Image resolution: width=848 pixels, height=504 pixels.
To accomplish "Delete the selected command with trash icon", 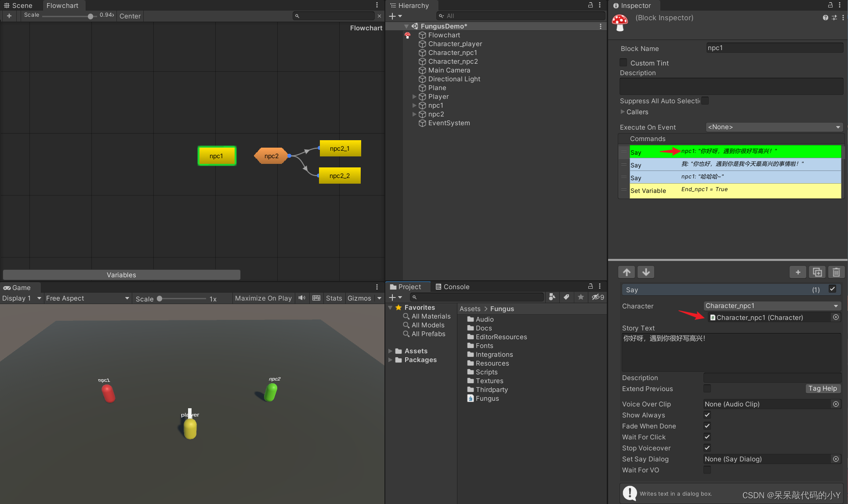I will pyautogui.click(x=836, y=272).
